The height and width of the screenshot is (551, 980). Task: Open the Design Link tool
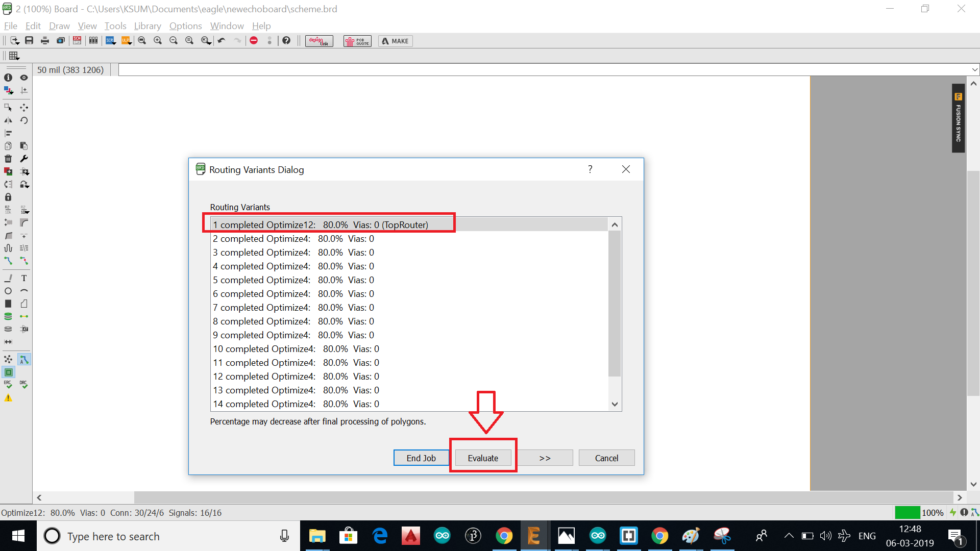319,41
